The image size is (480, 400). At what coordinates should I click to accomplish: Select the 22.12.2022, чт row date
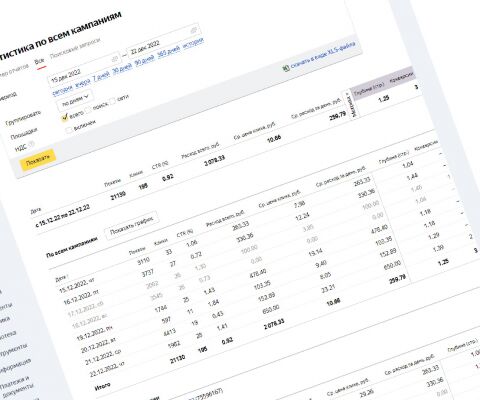107,369
